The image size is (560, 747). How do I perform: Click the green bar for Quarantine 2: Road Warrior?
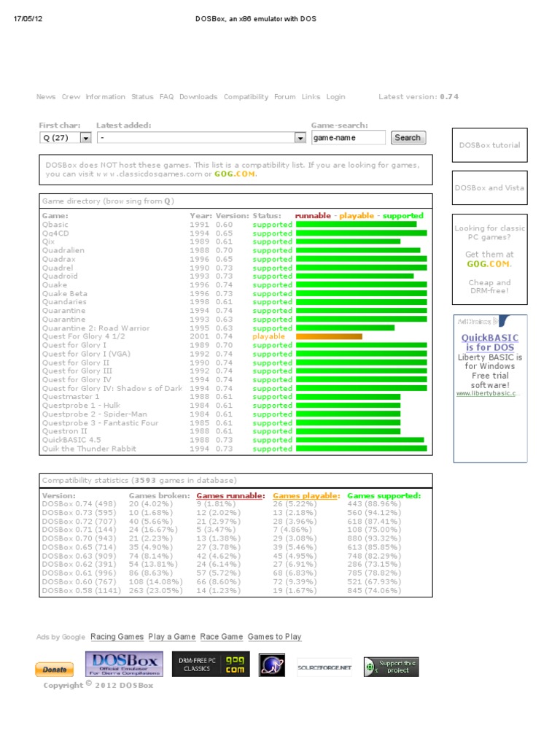345,328
